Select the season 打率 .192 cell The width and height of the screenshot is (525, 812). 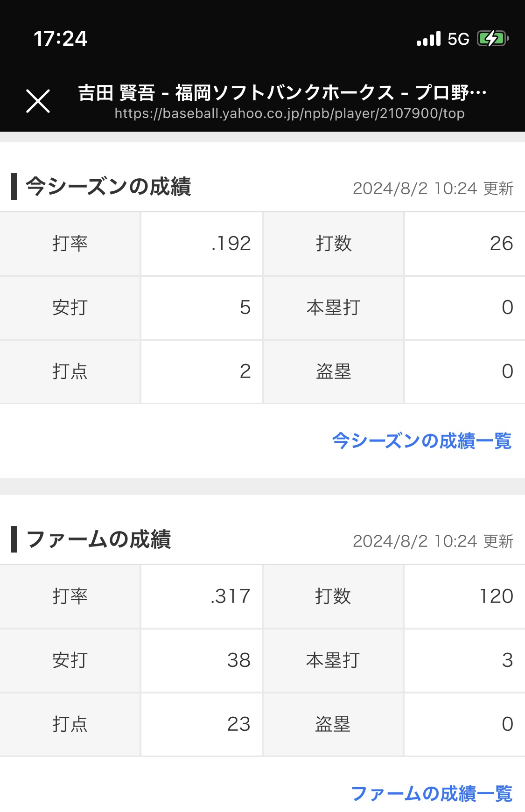202,244
